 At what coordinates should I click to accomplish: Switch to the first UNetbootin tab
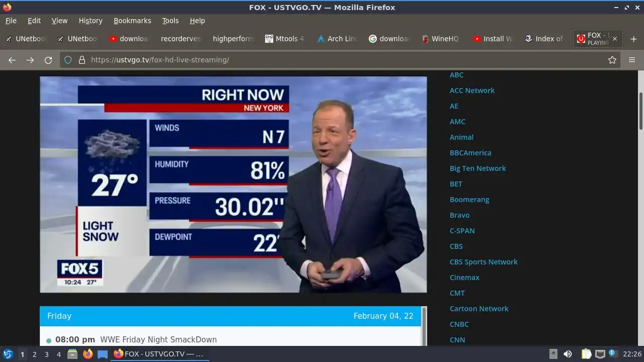[26, 39]
